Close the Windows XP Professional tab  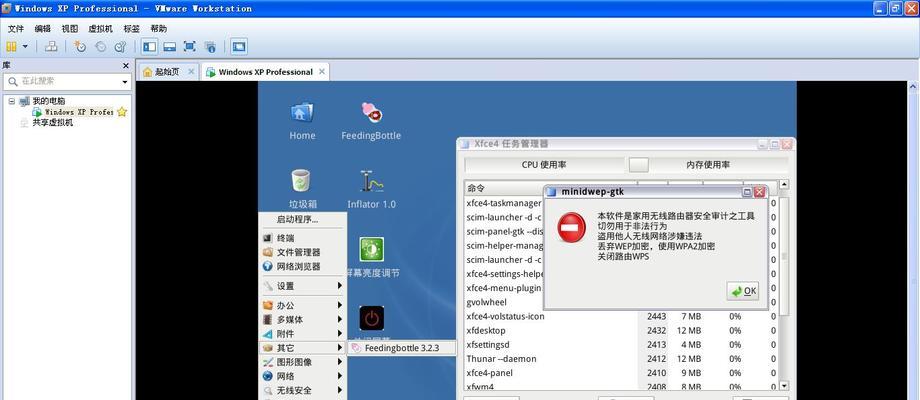322,72
